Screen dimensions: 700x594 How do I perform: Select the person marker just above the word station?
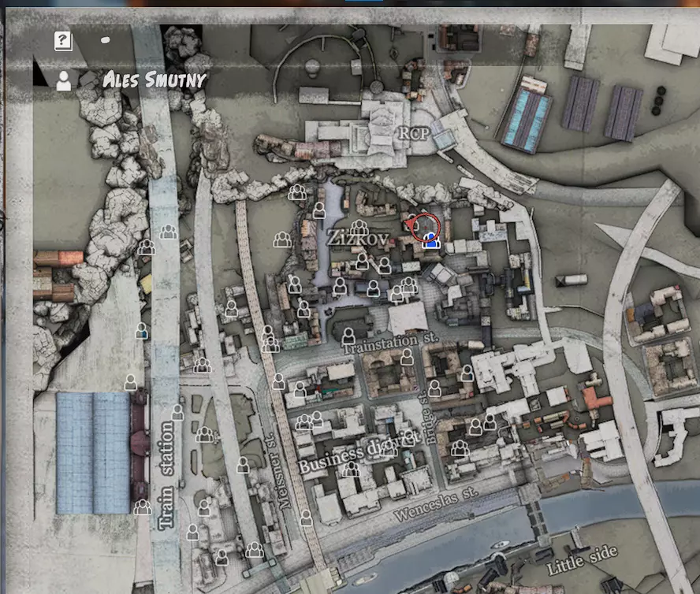[x=177, y=412]
